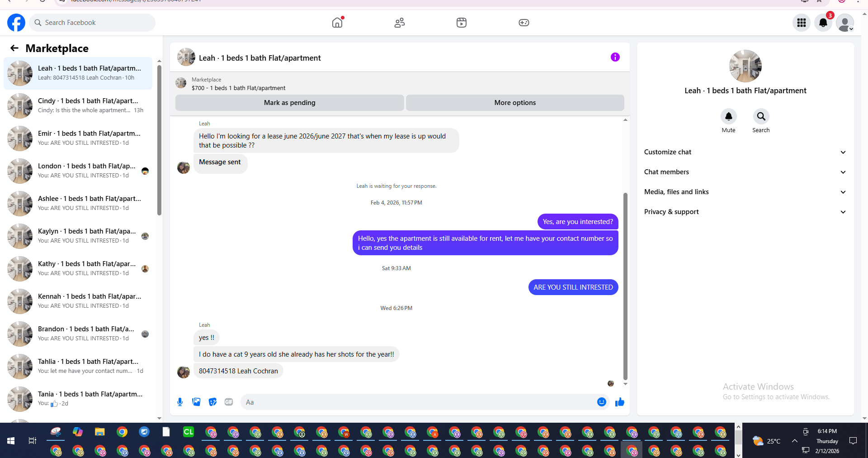Expand Privacy & support section

745,212
